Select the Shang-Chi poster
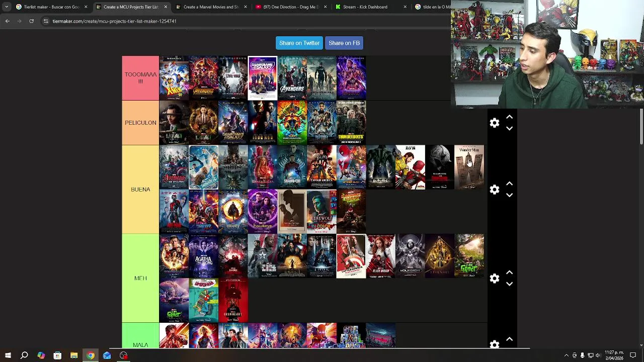This screenshot has width=644, height=362. pos(292,167)
